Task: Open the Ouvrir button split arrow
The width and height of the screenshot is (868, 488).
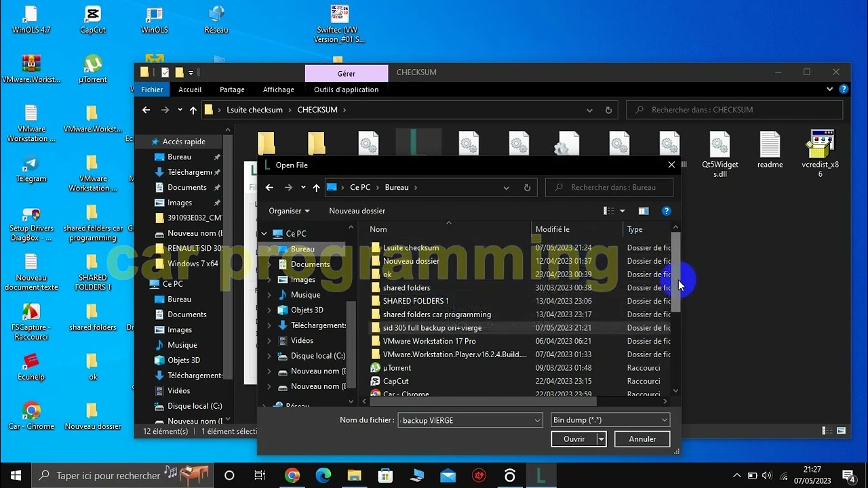Action: point(601,439)
